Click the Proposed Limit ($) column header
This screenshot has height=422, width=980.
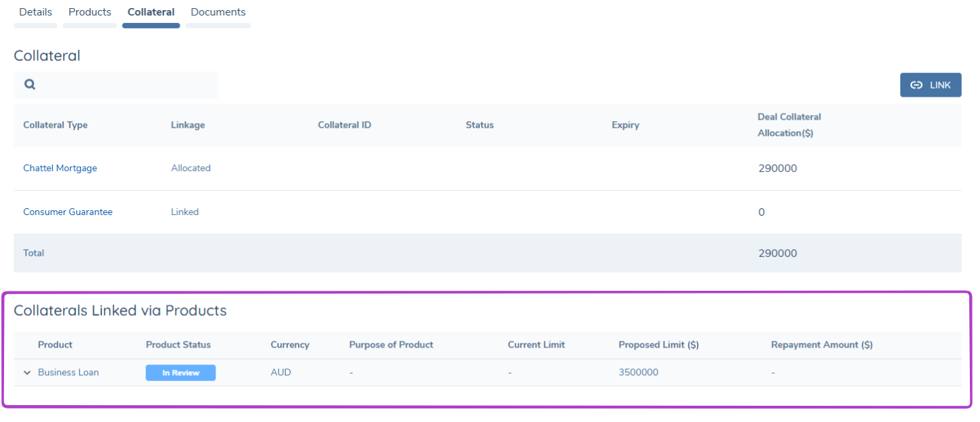coord(658,345)
